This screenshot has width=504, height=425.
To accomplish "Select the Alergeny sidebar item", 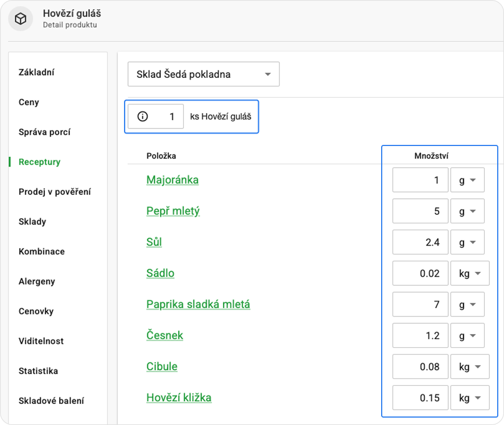I will 37,281.
